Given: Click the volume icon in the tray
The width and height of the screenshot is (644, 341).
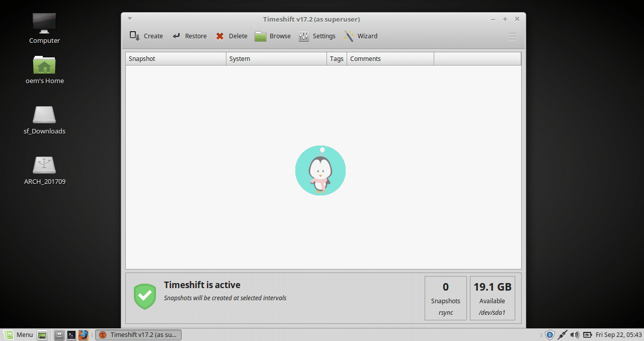Looking at the screenshot, I should pyautogui.click(x=575, y=334).
